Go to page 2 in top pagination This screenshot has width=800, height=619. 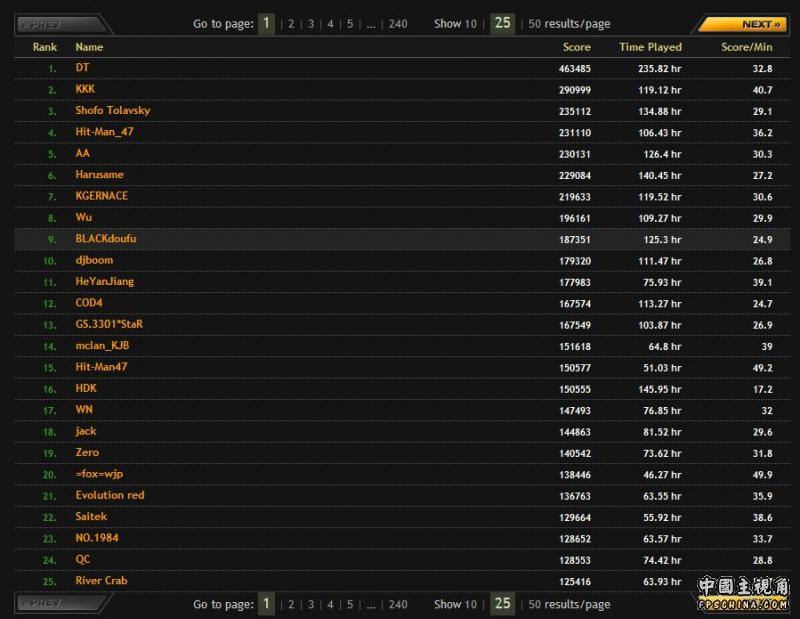pos(291,24)
